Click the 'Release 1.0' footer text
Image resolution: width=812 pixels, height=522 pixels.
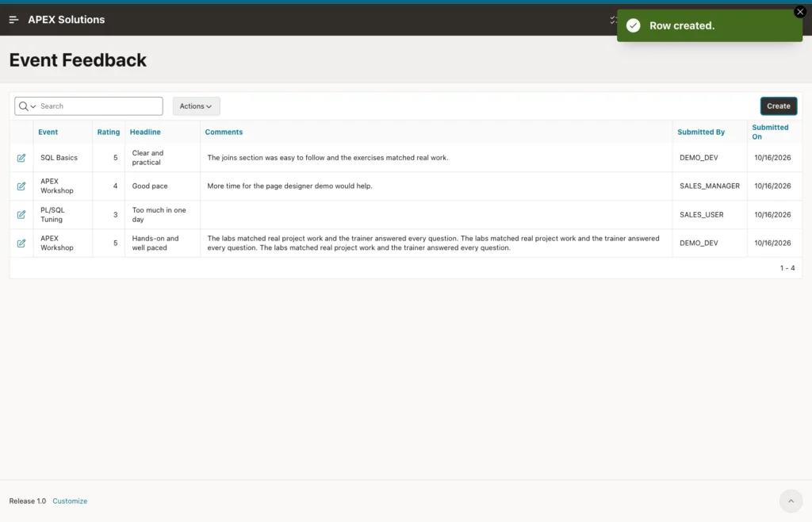point(28,501)
